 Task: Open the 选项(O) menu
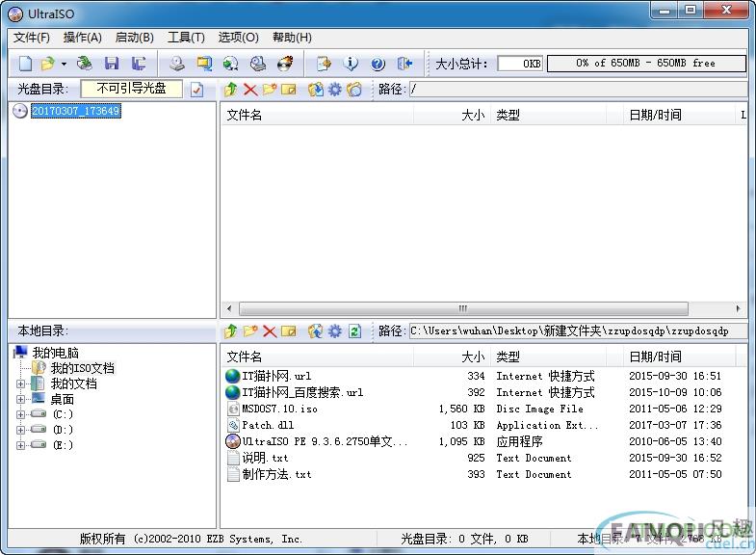(x=238, y=38)
